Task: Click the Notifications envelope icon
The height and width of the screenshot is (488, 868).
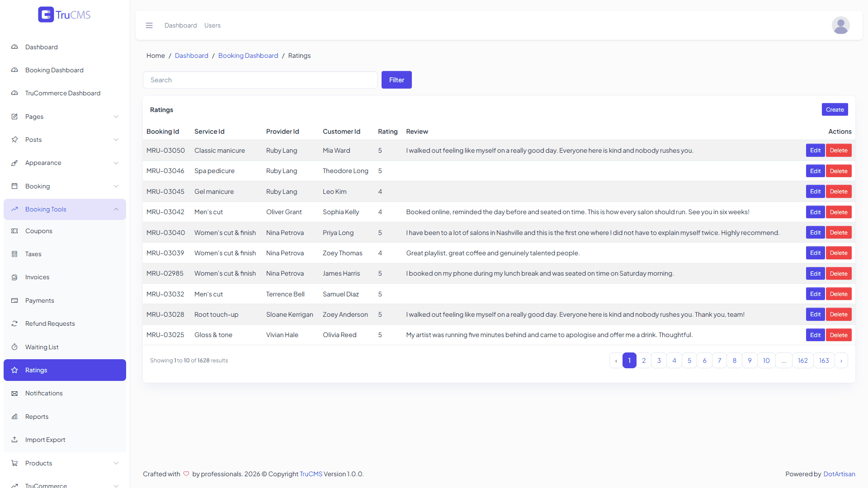Action: click(14, 393)
